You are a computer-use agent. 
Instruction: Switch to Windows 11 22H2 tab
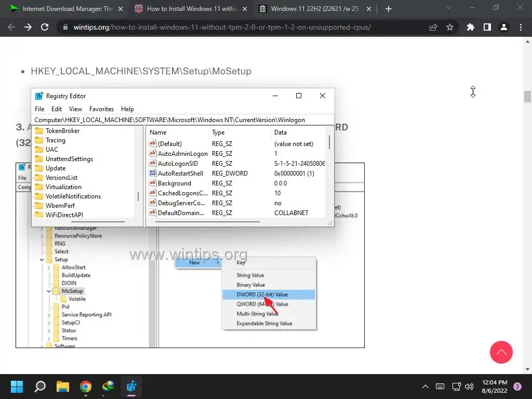point(315,9)
